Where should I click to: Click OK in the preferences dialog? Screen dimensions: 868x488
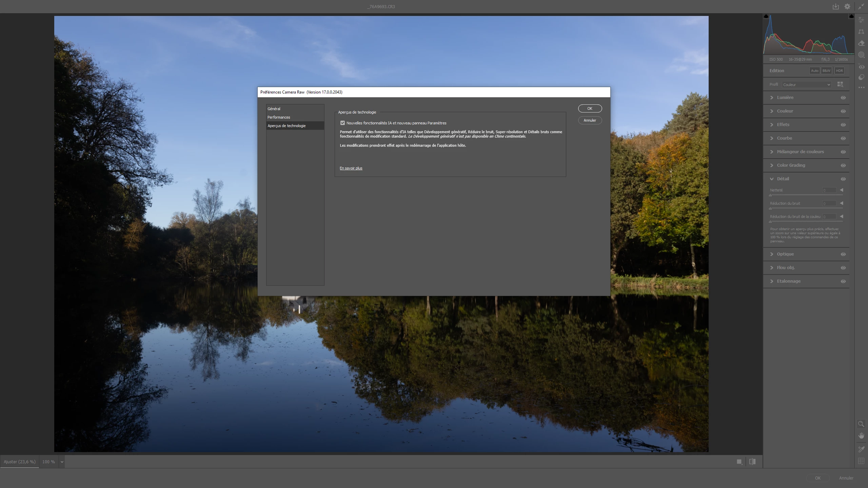coord(590,108)
